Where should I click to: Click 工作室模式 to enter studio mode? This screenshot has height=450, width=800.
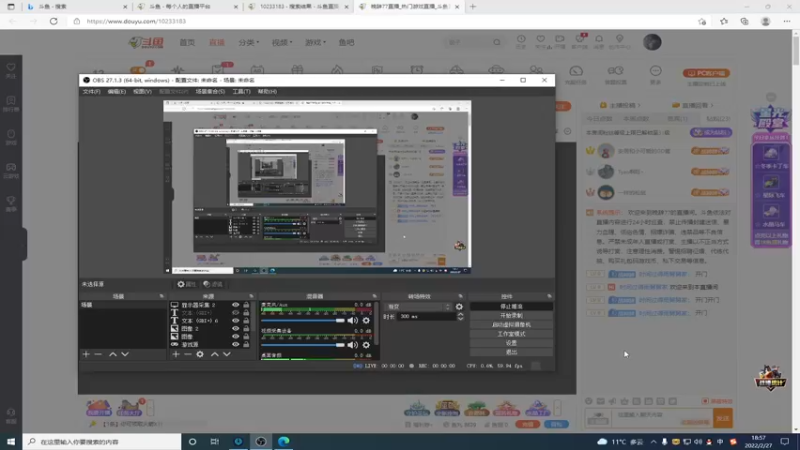[511, 334]
